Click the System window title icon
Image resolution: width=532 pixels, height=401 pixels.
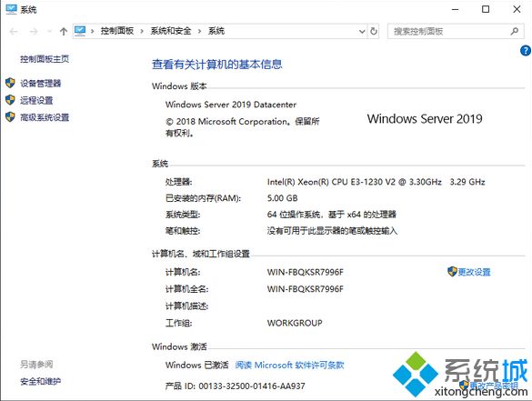pyautogui.click(x=11, y=9)
